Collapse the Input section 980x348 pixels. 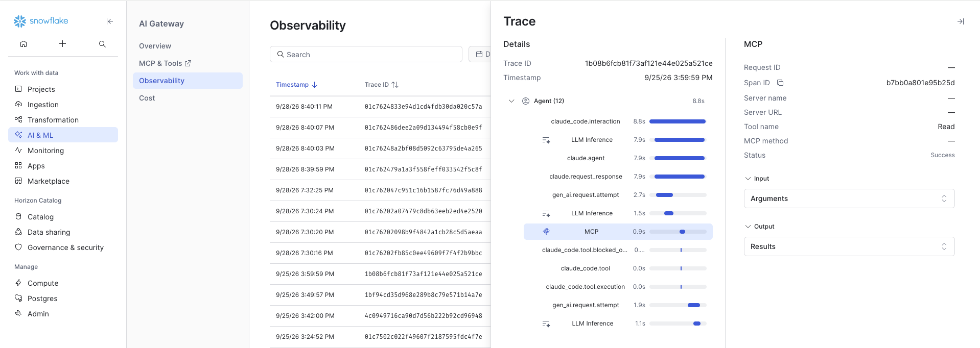748,179
